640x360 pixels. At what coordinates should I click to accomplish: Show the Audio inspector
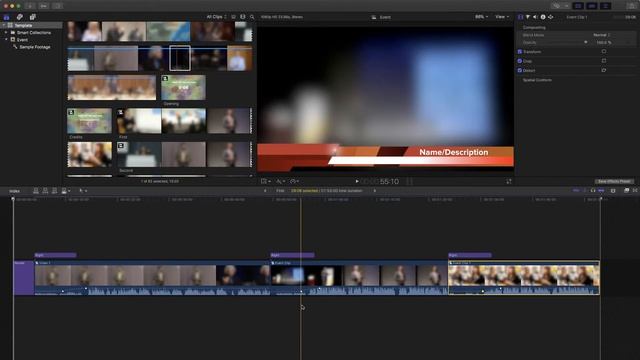click(535, 17)
